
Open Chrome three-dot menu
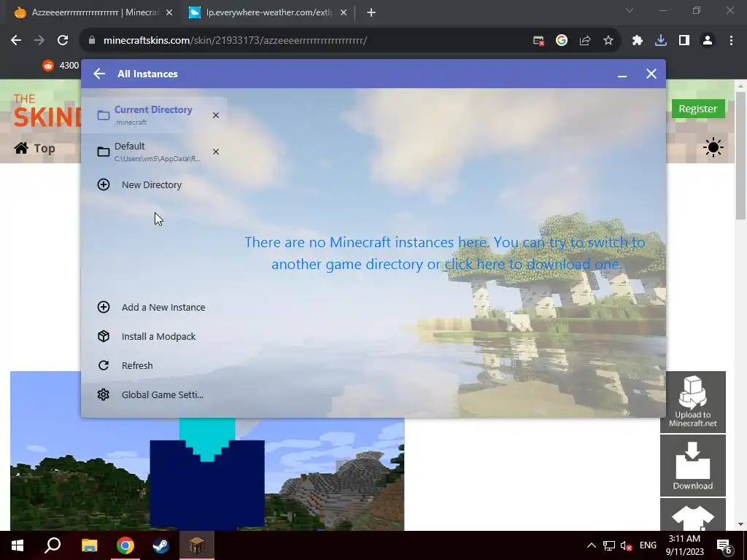point(731,41)
